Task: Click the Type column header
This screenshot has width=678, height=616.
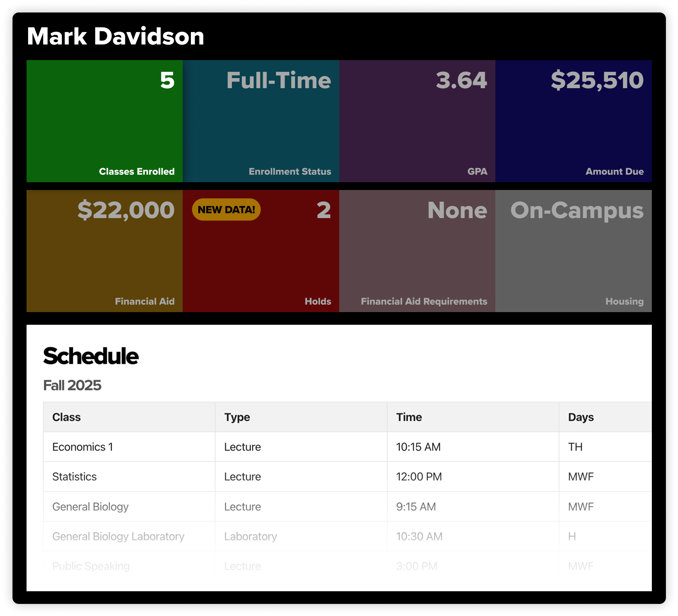Action: [301, 417]
